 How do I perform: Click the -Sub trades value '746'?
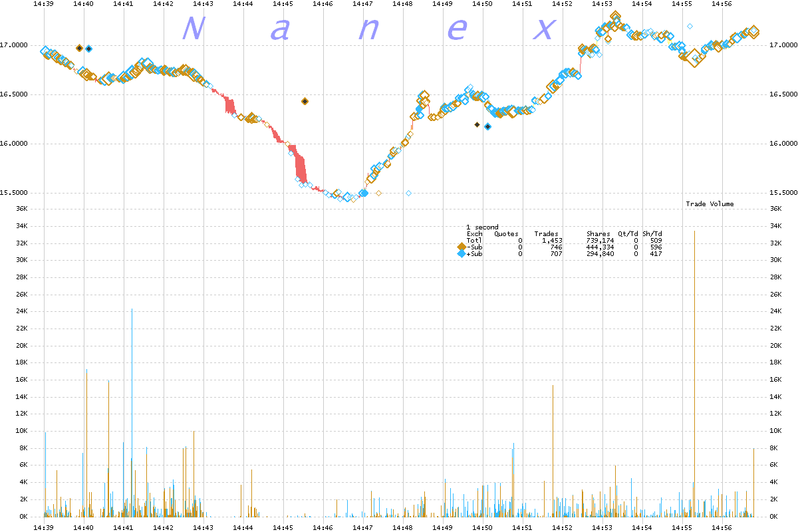(556, 247)
